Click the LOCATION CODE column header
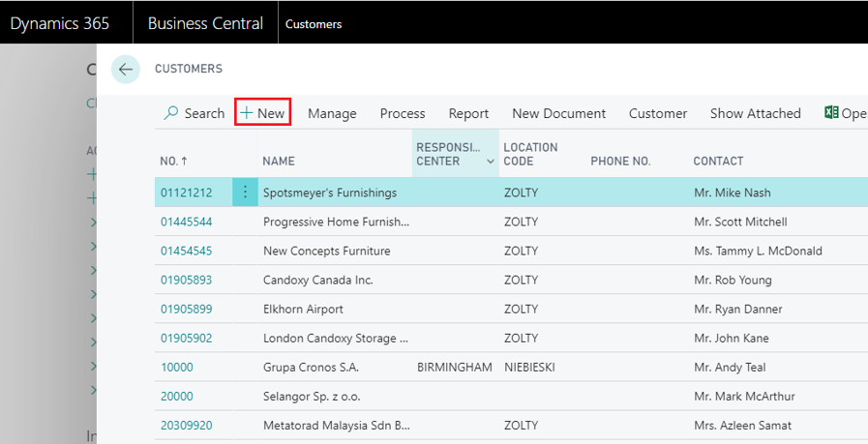Viewport: 868px width, 444px height. click(x=530, y=154)
